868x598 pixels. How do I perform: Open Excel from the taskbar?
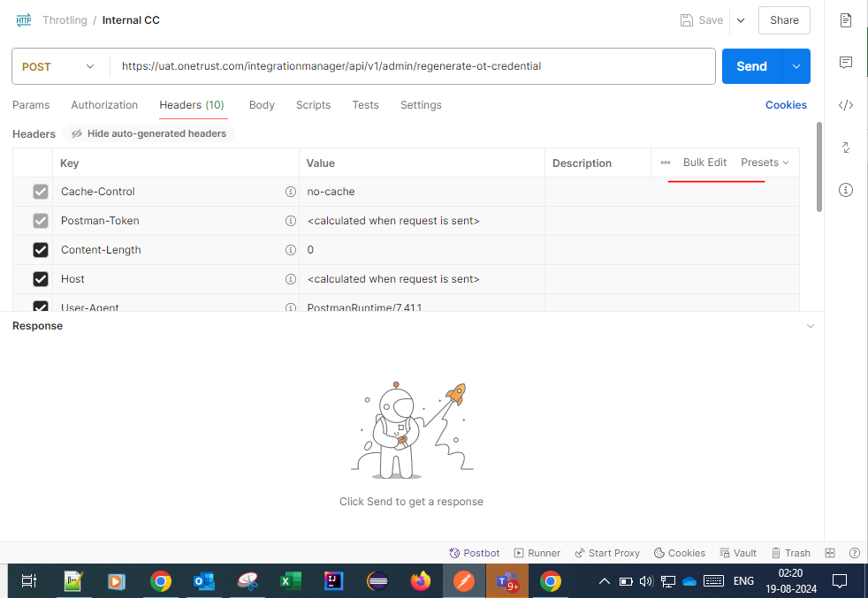tap(290, 581)
